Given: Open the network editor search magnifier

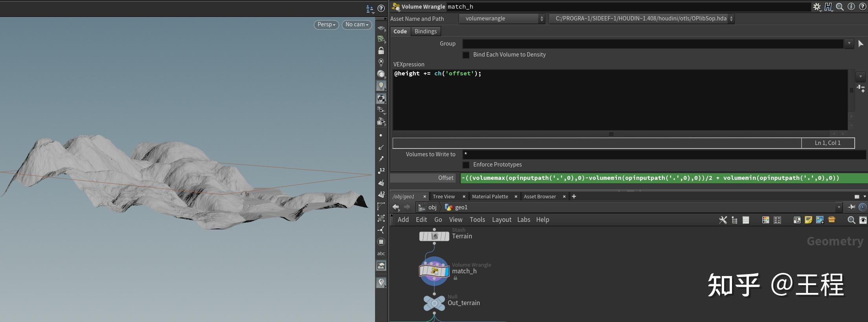Looking at the screenshot, I should [x=851, y=220].
